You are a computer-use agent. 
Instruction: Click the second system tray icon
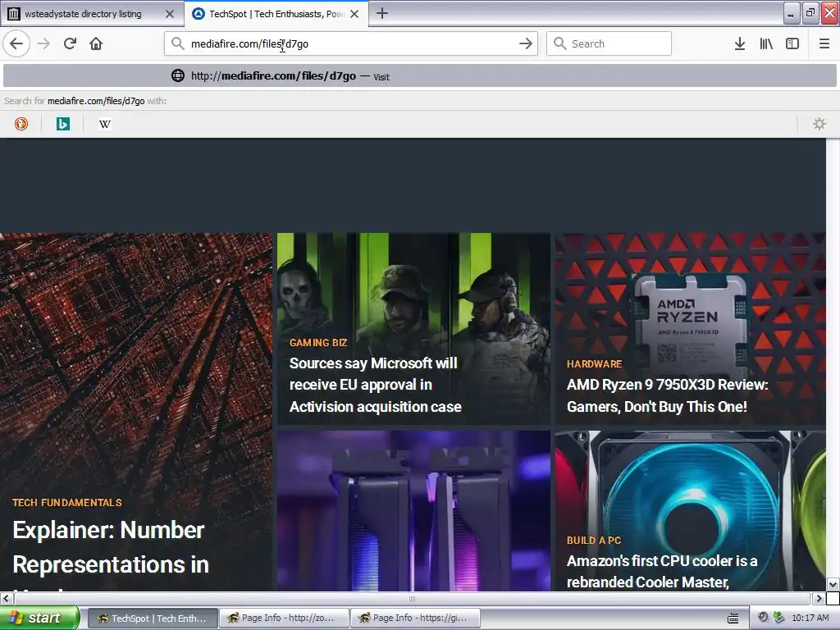779,618
